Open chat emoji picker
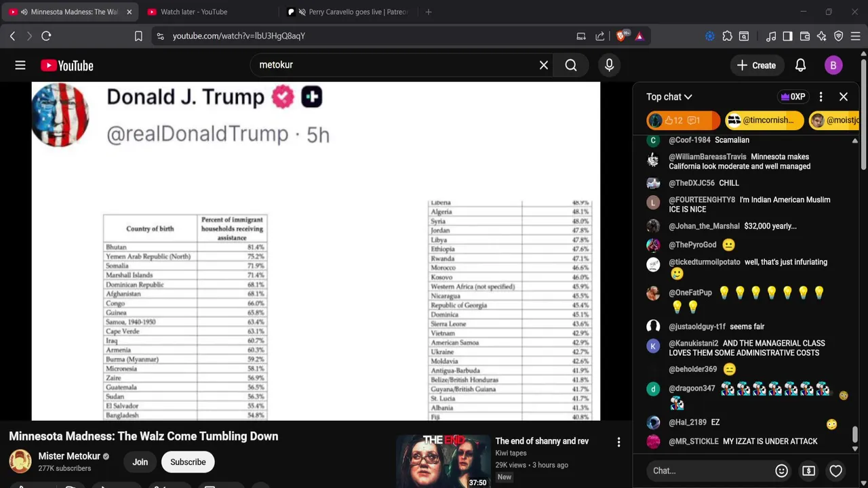The width and height of the screenshot is (868, 488). click(x=782, y=470)
